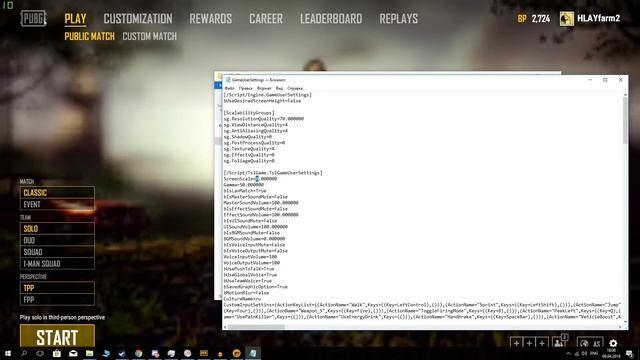The height and width of the screenshot is (360, 640).
Task: Click the sg.FoliageQuality=0 line
Action: [x=249, y=161]
